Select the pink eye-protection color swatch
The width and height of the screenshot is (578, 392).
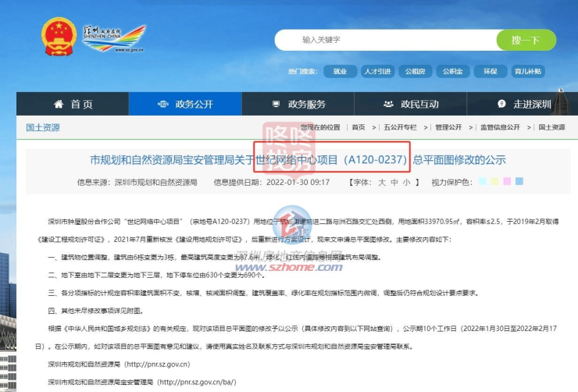(x=507, y=182)
